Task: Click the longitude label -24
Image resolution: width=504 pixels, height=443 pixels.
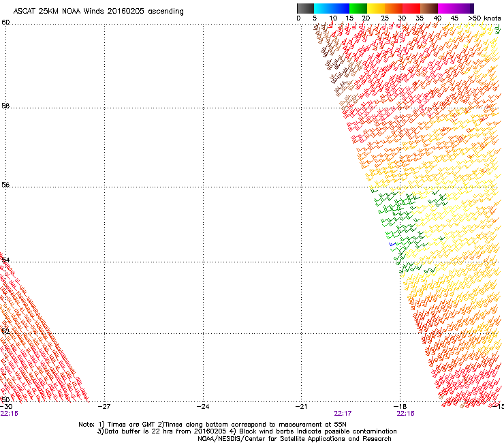Action: point(203,407)
